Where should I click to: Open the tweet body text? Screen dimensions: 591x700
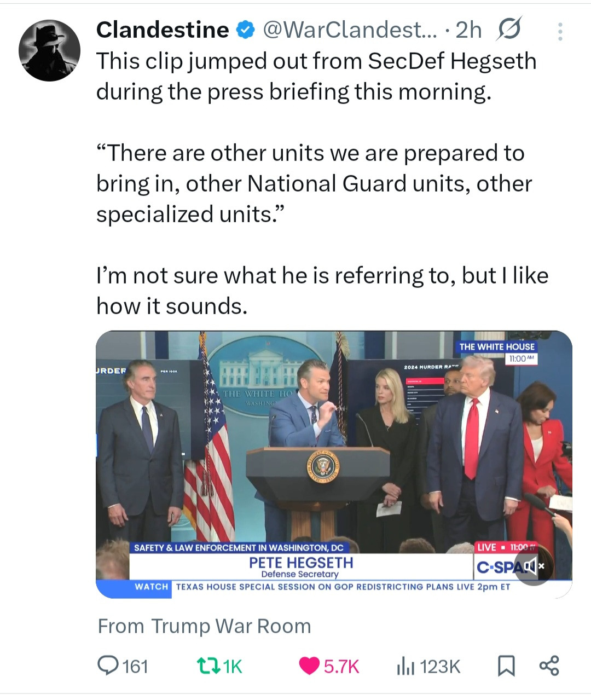[322, 183]
